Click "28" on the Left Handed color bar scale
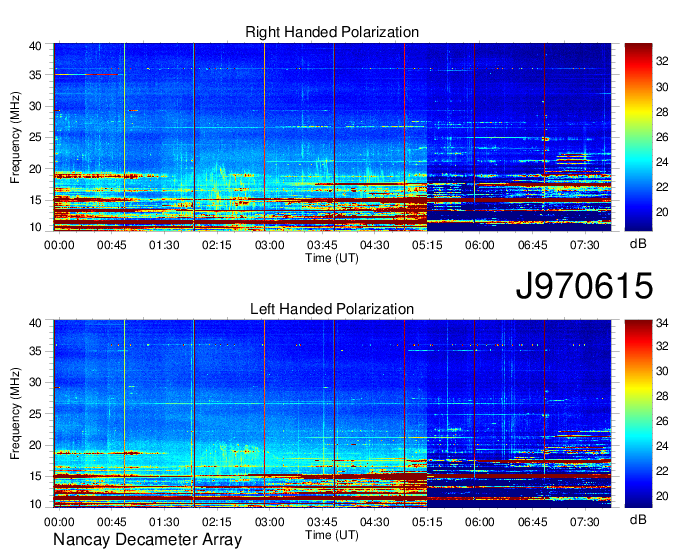680x552 pixels. coord(662,396)
